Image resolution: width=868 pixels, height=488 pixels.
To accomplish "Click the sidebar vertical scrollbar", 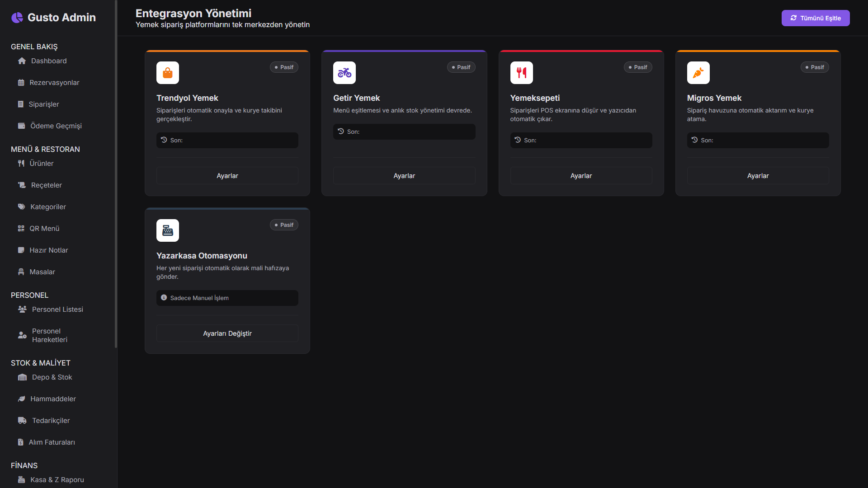I will 116,174.
